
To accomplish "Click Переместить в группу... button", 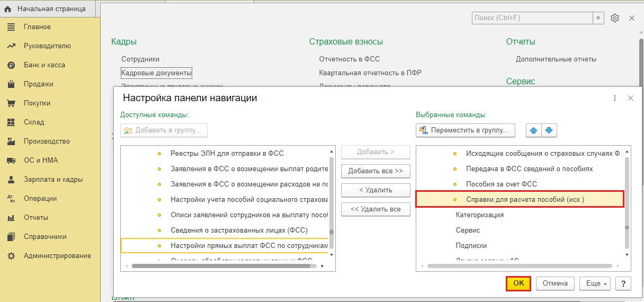I will coord(466,130).
